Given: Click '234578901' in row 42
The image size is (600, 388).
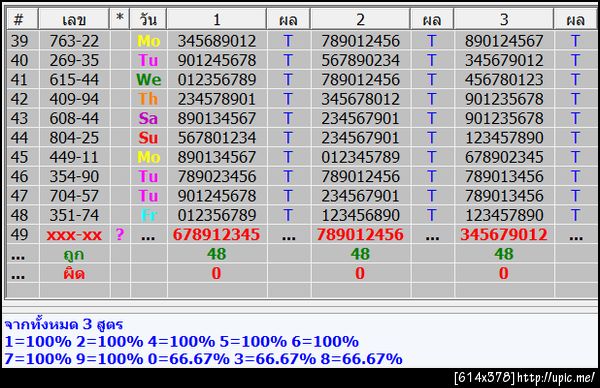Looking at the screenshot, I should coord(217,99).
